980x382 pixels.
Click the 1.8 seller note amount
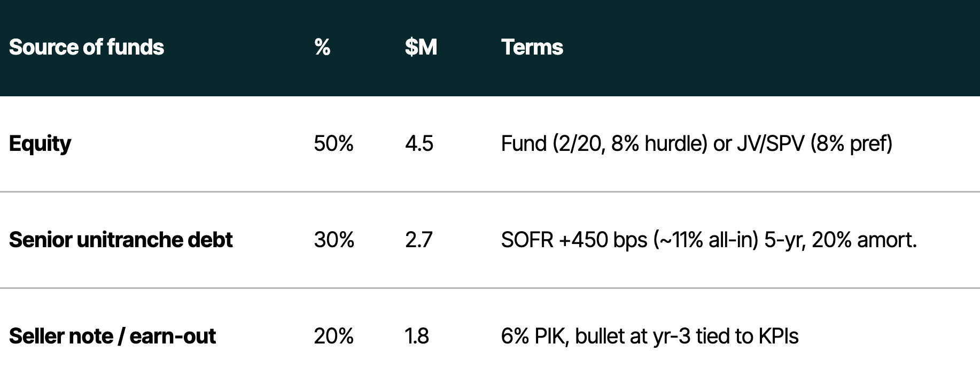click(x=417, y=336)
